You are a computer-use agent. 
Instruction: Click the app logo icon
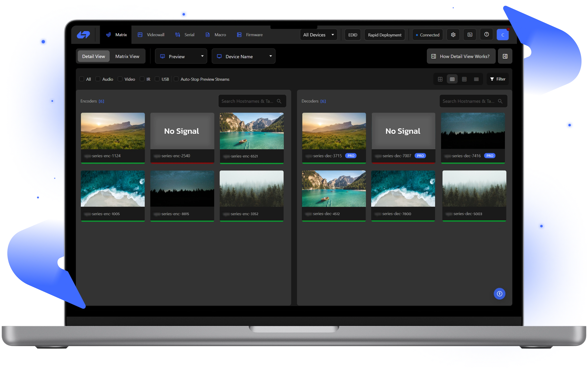pyautogui.click(x=83, y=35)
